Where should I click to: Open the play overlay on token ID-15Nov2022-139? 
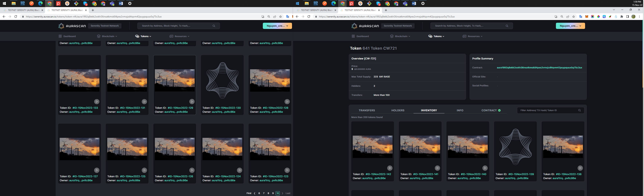(x=533, y=168)
